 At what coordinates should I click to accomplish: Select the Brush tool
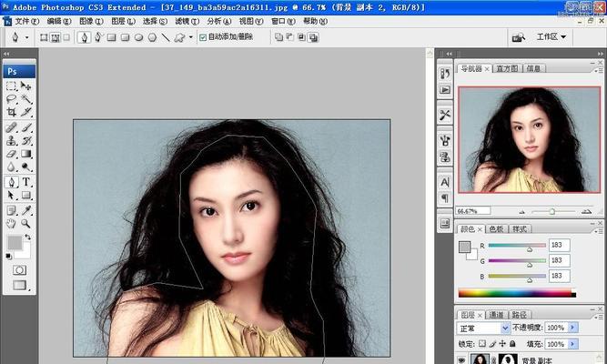coord(26,127)
